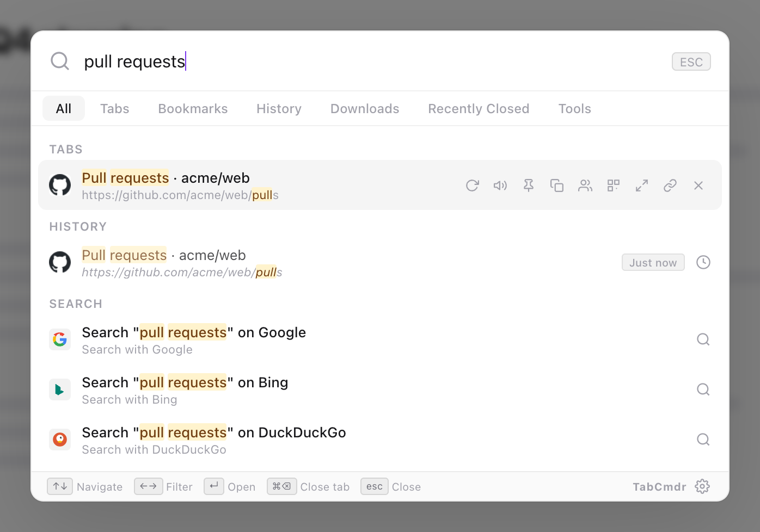Switch to the Bookmarks filter

coord(193,109)
